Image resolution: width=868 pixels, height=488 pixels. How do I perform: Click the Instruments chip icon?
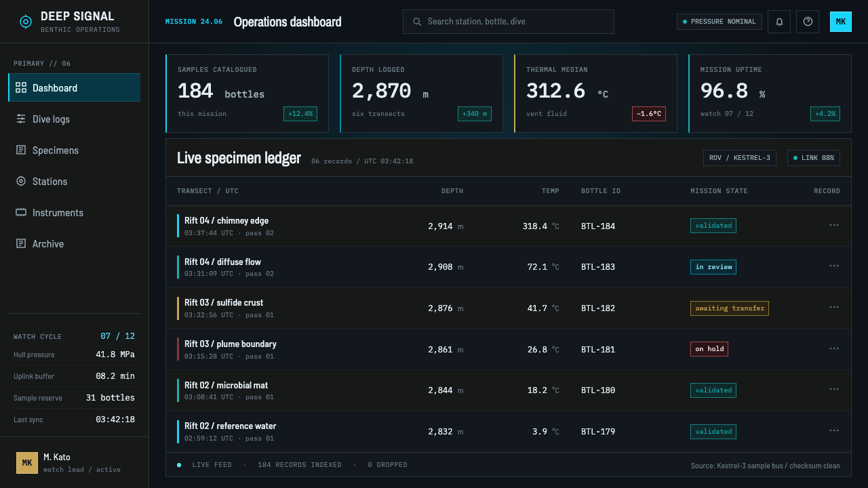tap(21, 212)
